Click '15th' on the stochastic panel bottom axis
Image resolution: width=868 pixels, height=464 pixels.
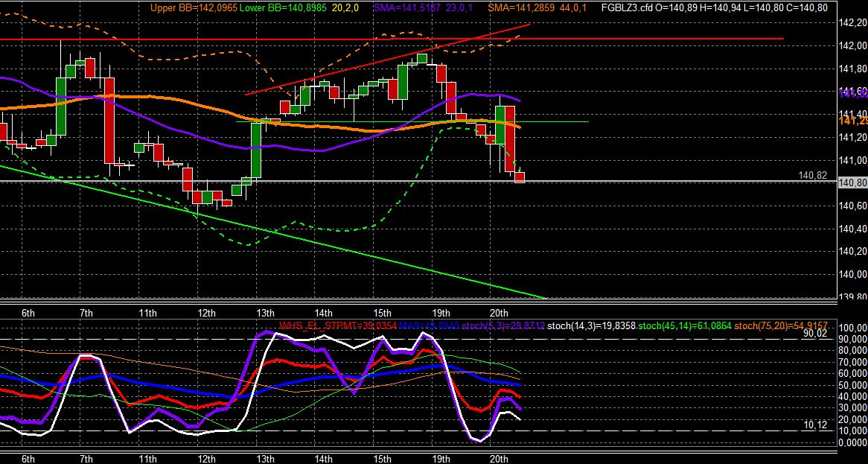382,459
